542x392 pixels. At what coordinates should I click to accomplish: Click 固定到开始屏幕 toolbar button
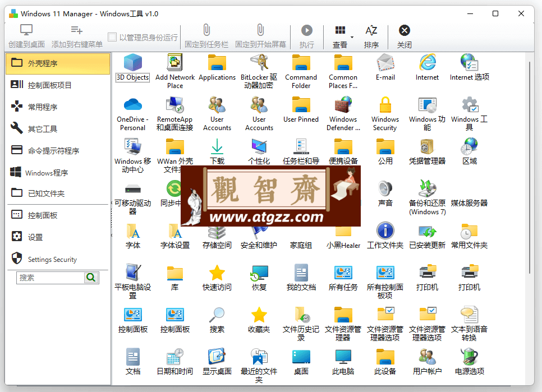tap(261, 36)
